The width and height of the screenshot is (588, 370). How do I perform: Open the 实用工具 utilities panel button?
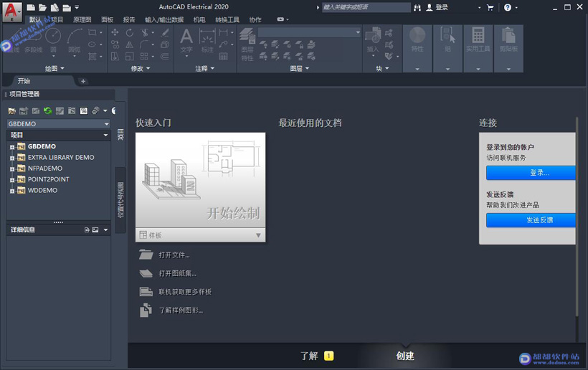[x=478, y=49]
